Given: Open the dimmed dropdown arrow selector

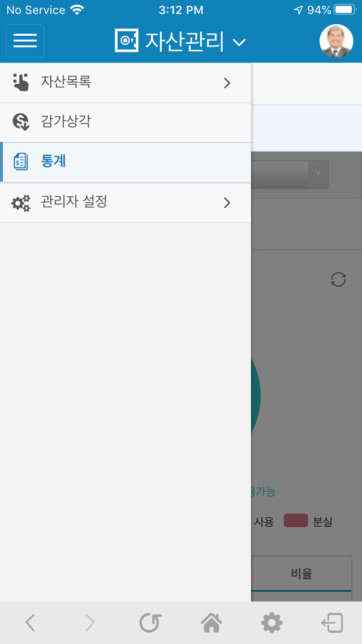Looking at the screenshot, I should point(318,174).
